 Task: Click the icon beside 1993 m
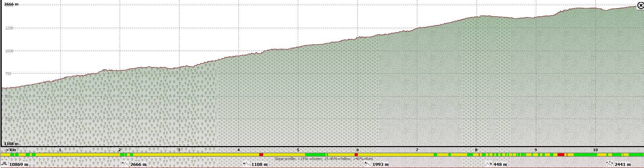367,164
